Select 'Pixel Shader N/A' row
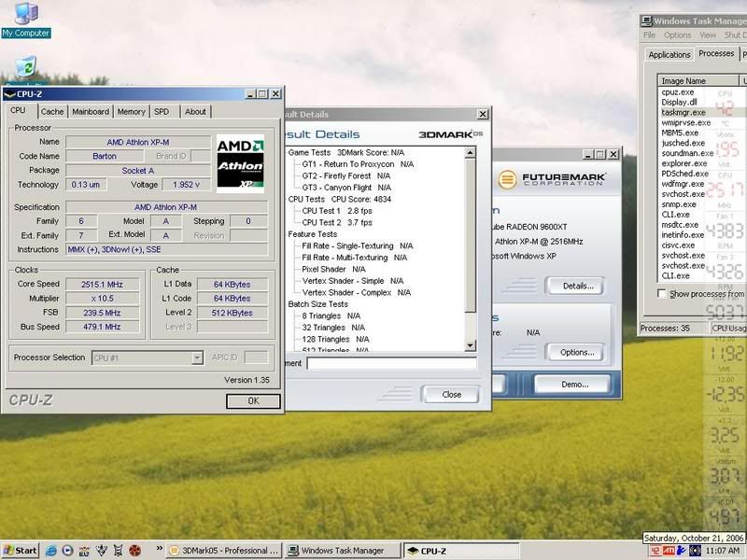The image size is (747, 560). point(333,269)
